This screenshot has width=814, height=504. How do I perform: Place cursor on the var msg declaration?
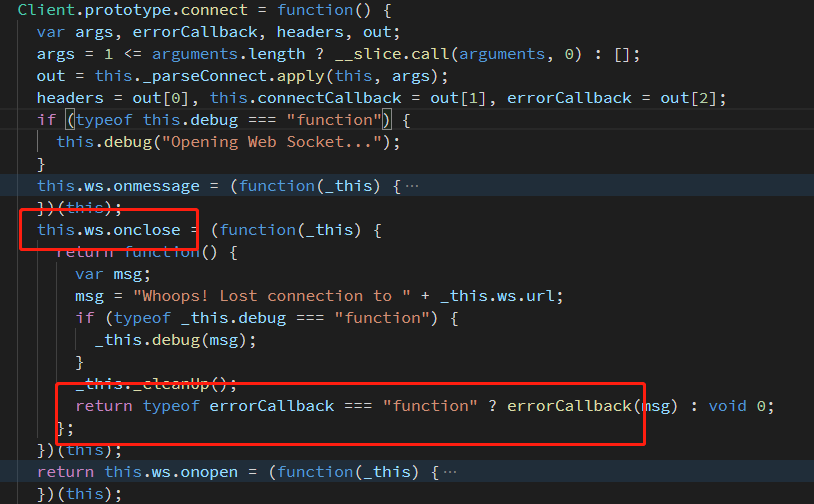pos(113,274)
